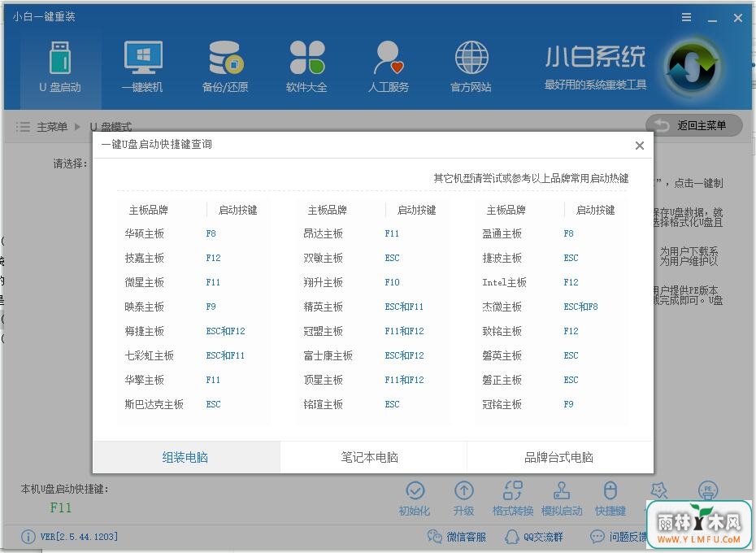
Task: Click VER[2.5.44.1203] version text
Action: pyautogui.click(x=79, y=537)
